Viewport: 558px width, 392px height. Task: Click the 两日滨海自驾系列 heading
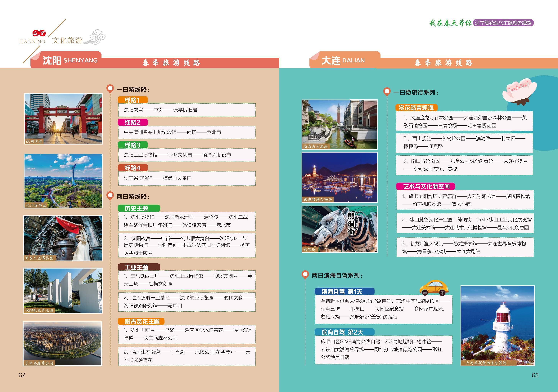[x=337, y=275]
